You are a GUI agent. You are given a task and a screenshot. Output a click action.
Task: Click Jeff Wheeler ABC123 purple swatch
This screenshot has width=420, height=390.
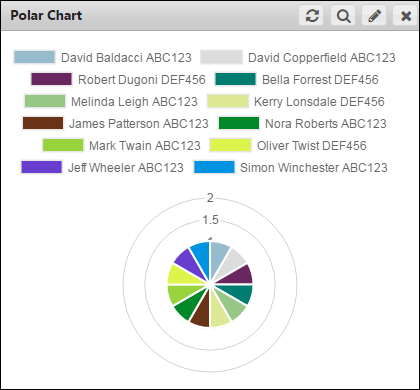pyautogui.click(x=42, y=167)
